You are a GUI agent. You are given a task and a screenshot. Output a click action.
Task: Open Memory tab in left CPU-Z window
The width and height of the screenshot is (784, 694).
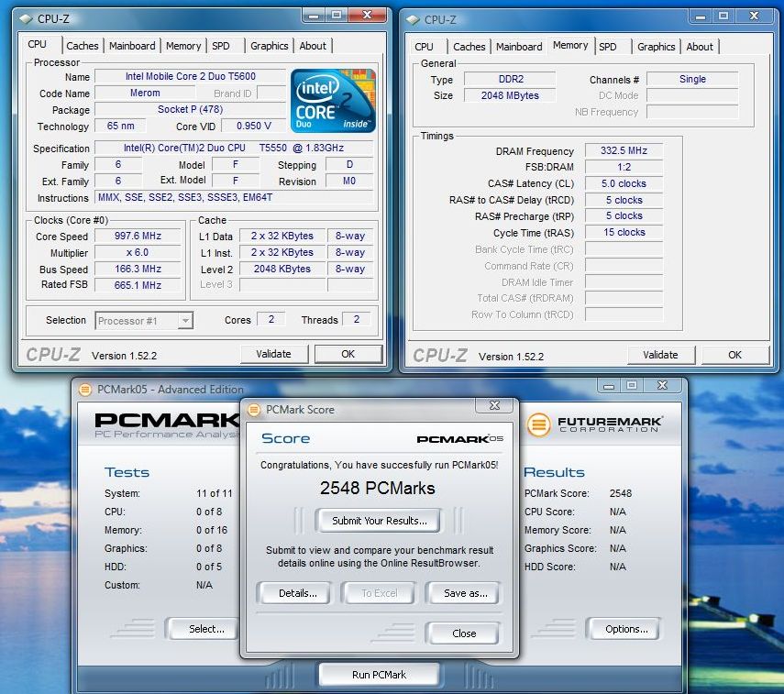[183, 46]
